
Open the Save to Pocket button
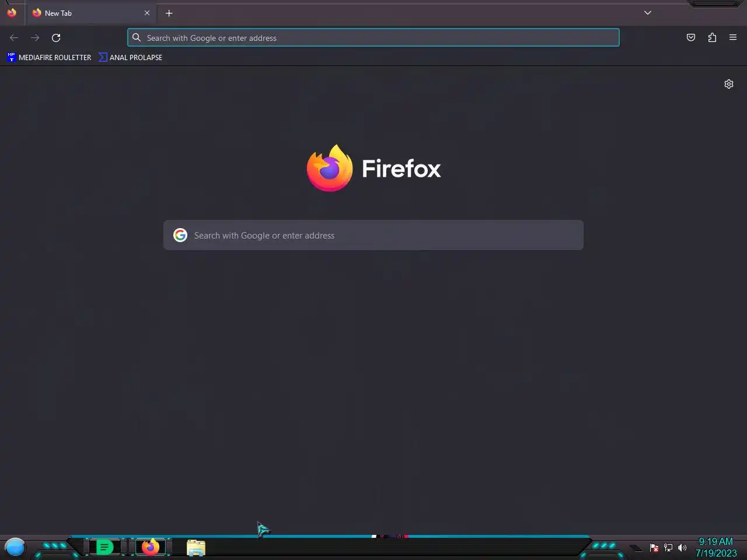[x=691, y=38]
